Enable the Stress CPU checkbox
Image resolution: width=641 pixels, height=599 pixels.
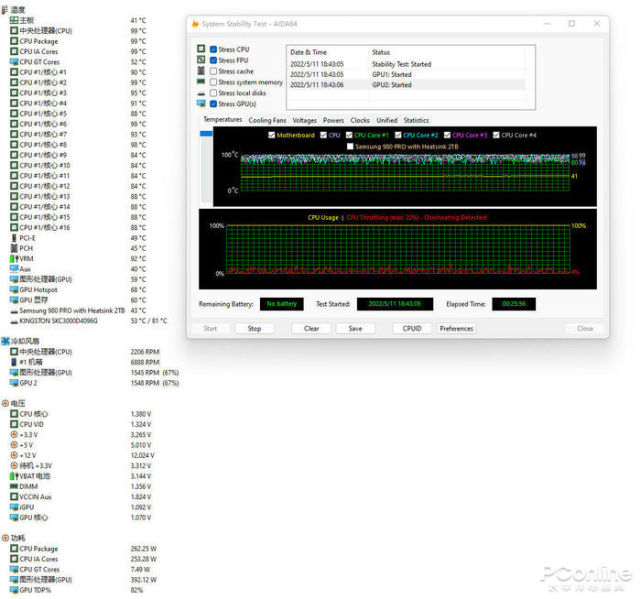[x=213, y=49]
